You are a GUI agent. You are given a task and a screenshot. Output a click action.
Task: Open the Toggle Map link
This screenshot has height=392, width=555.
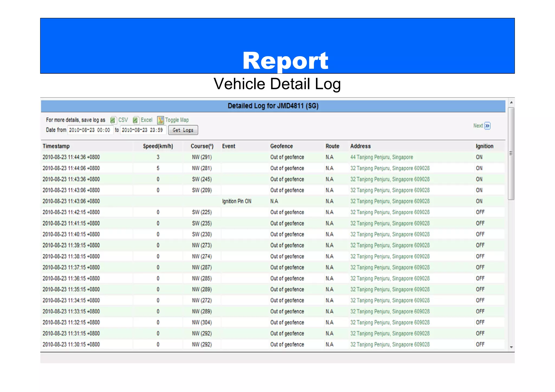pyautogui.click(x=177, y=120)
